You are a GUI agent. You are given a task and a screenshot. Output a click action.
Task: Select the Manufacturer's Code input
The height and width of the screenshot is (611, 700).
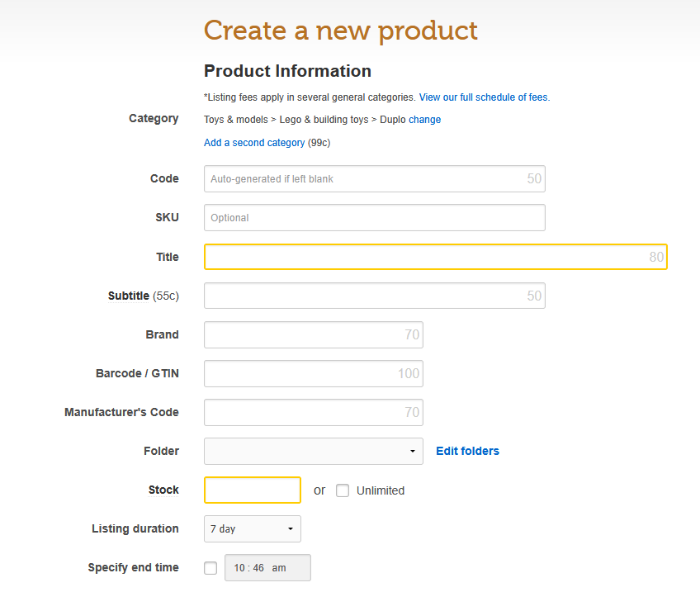pos(313,412)
